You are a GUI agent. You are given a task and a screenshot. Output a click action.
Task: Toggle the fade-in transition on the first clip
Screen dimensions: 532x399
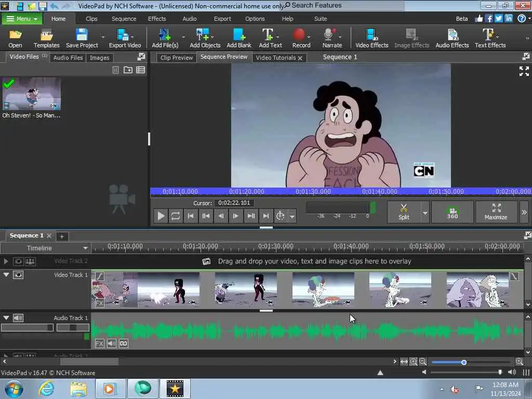[99, 276]
